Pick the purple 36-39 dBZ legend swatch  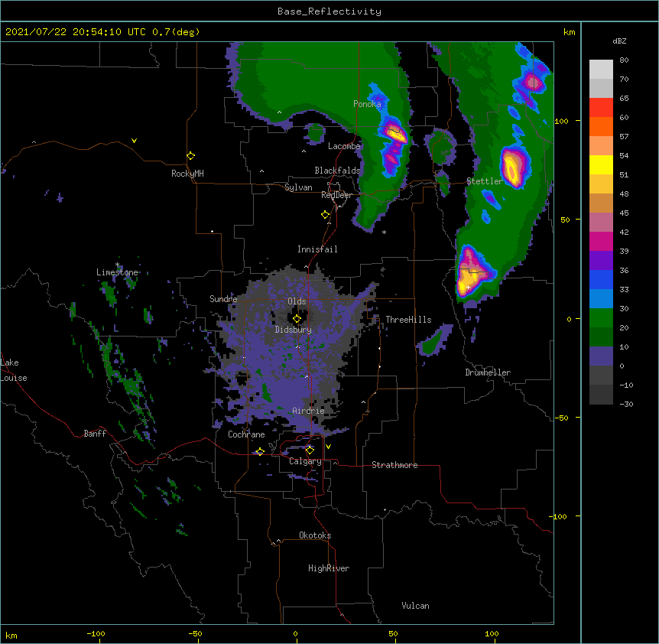[x=601, y=261]
